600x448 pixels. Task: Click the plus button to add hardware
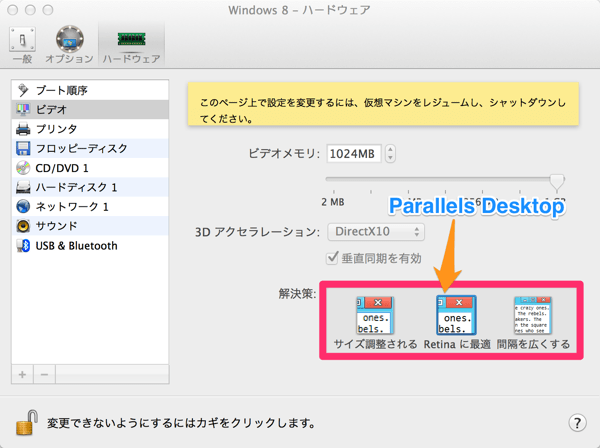pyautogui.click(x=22, y=375)
